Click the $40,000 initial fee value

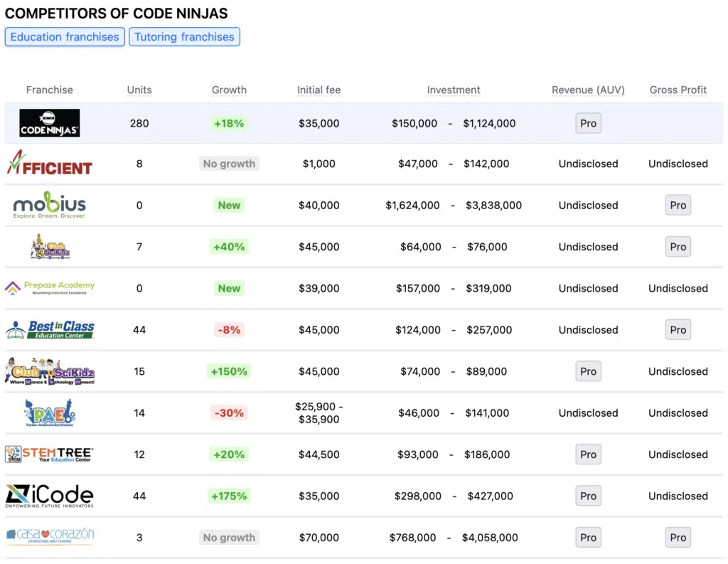[x=318, y=205]
